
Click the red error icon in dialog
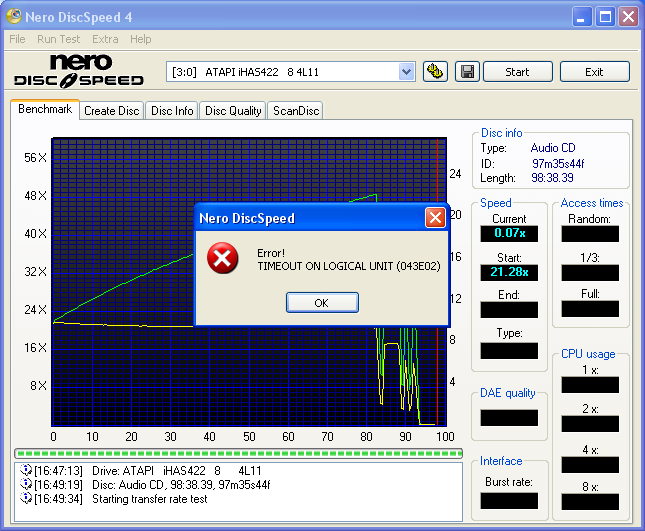(x=223, y=258)
